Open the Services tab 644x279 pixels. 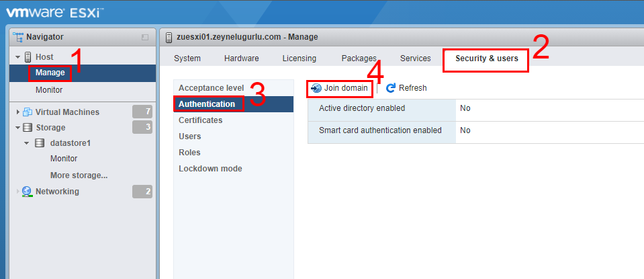[x=415, y=58]
